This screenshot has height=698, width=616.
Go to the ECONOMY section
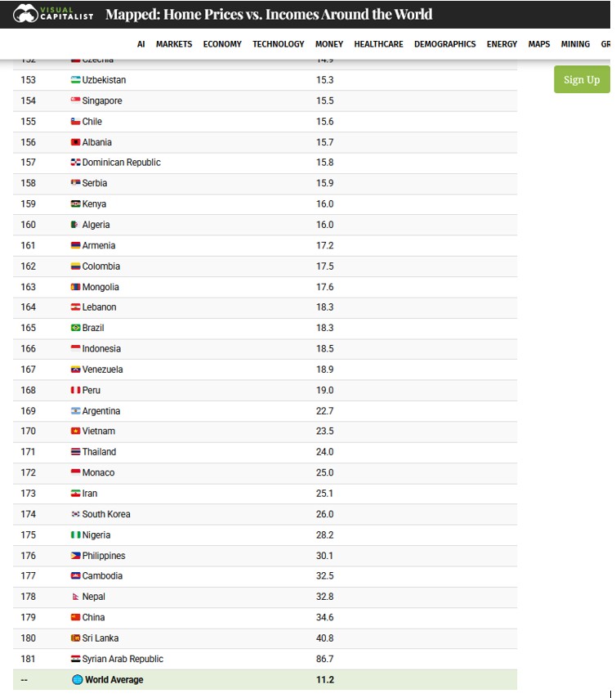pos(222,44)
